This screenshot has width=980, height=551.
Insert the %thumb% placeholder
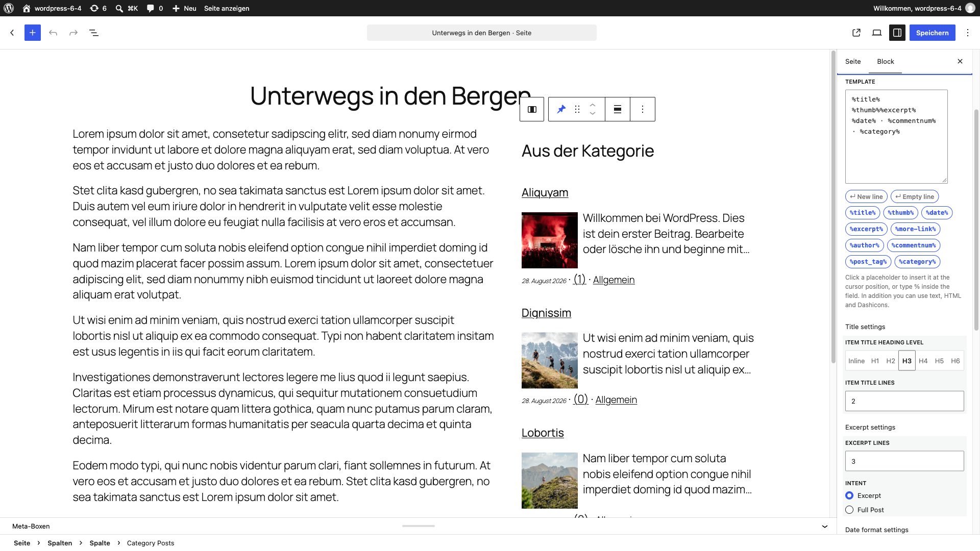tap(901, 213)
